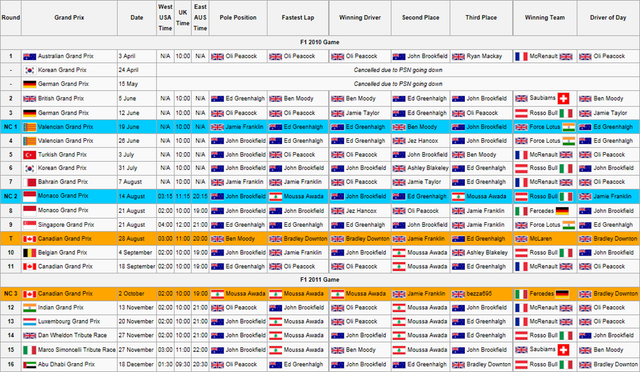The image size is (640, 372).
Task: Click the Driver of Day column header
Action: (608, 18)
